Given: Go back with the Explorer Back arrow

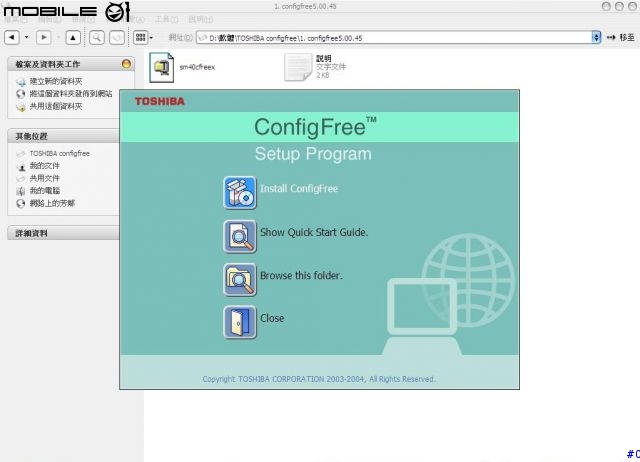Looking at the screenshot, I should (12, 38).
